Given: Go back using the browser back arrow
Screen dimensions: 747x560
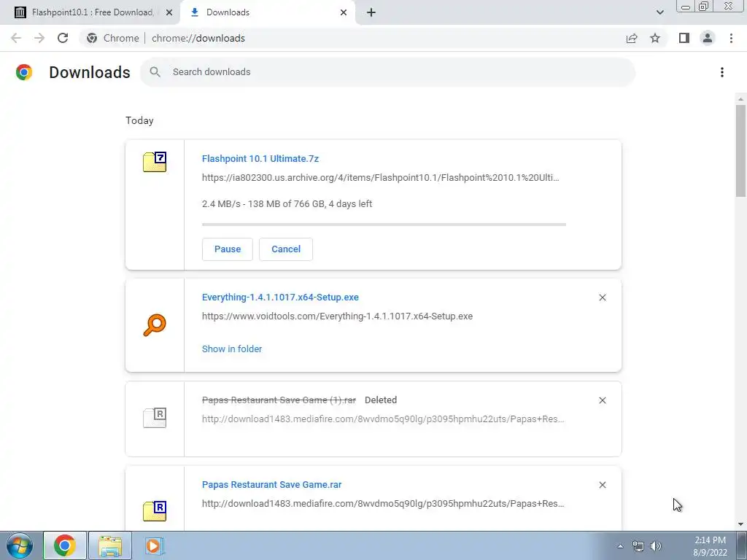Looking at the screenshot, I should coord(16,38).
